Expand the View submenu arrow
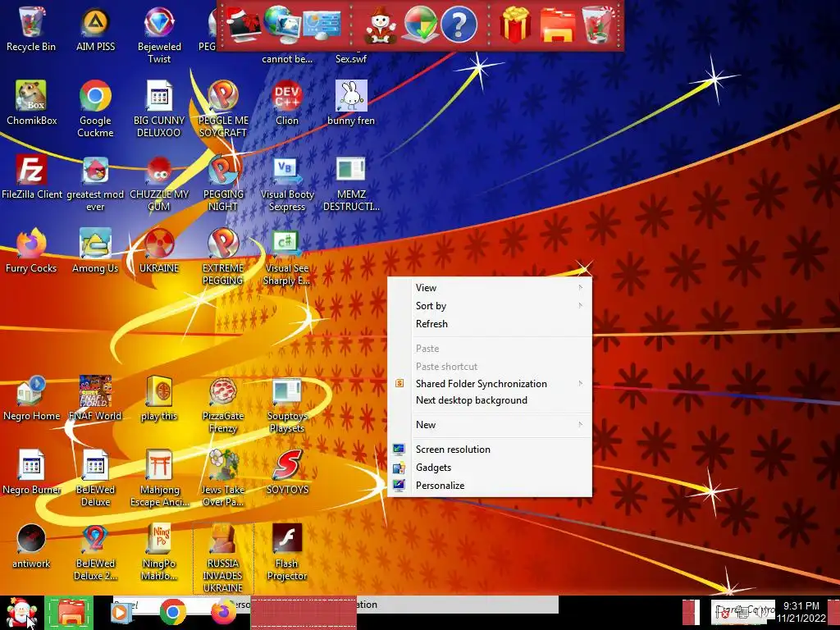Image resolution: width=840 pixels, height=630 pixels. (580, 288)
